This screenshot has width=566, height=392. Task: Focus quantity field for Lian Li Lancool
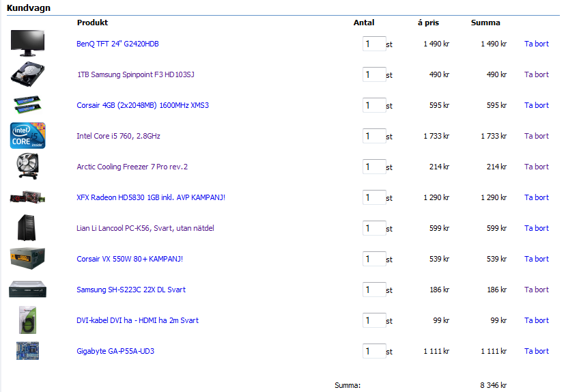[x=374, y=228]
